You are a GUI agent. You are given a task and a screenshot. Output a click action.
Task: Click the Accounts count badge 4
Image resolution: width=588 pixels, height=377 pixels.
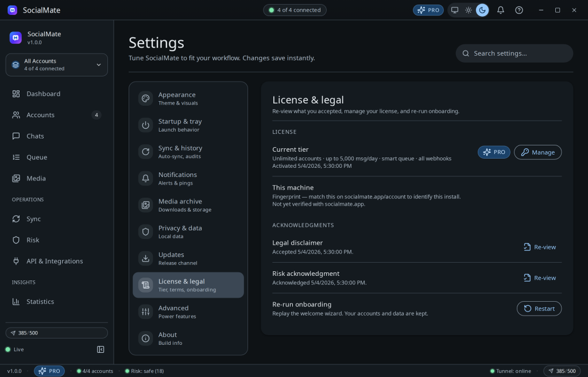96,115
